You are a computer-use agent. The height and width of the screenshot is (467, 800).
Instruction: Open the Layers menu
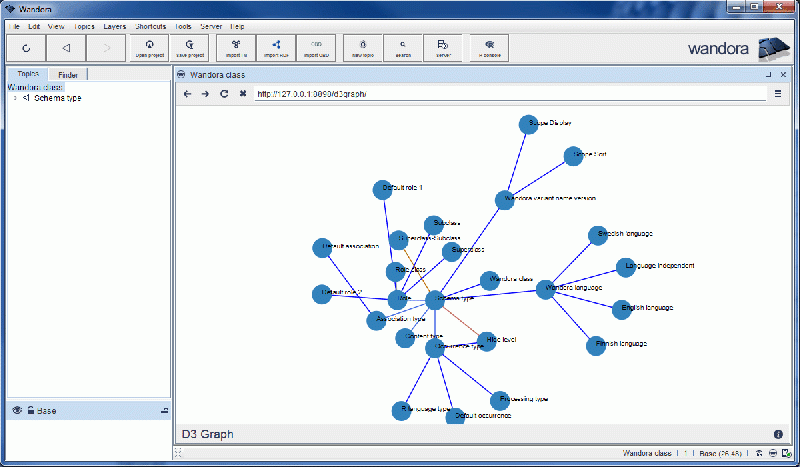click(114, 25)
